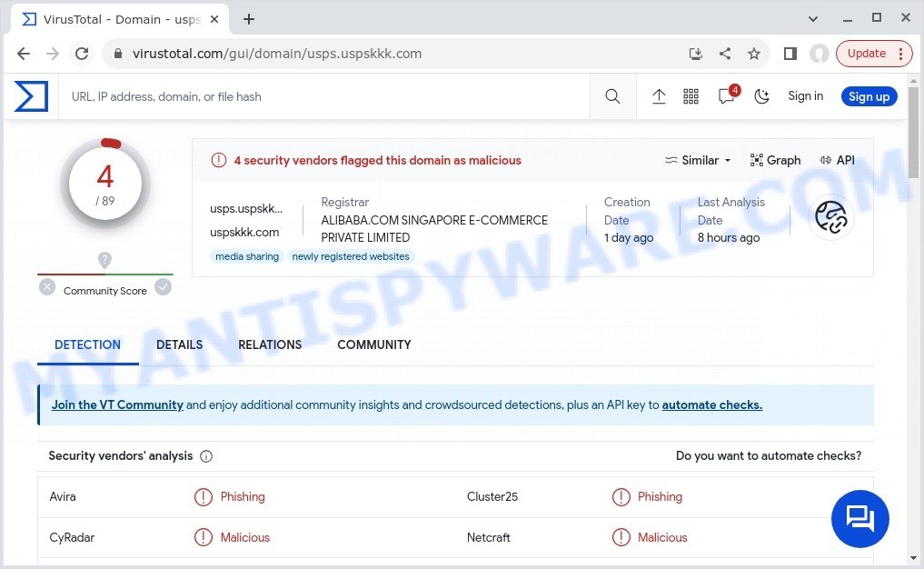924x569 pixels.
Task: Focus the URL, IP, domain search field
Action: click(324, 96)
